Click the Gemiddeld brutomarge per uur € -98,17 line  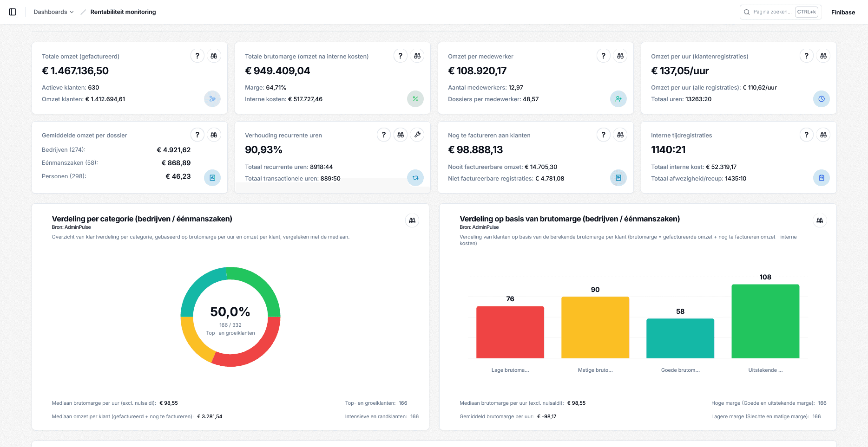click(x=508, y=416)
